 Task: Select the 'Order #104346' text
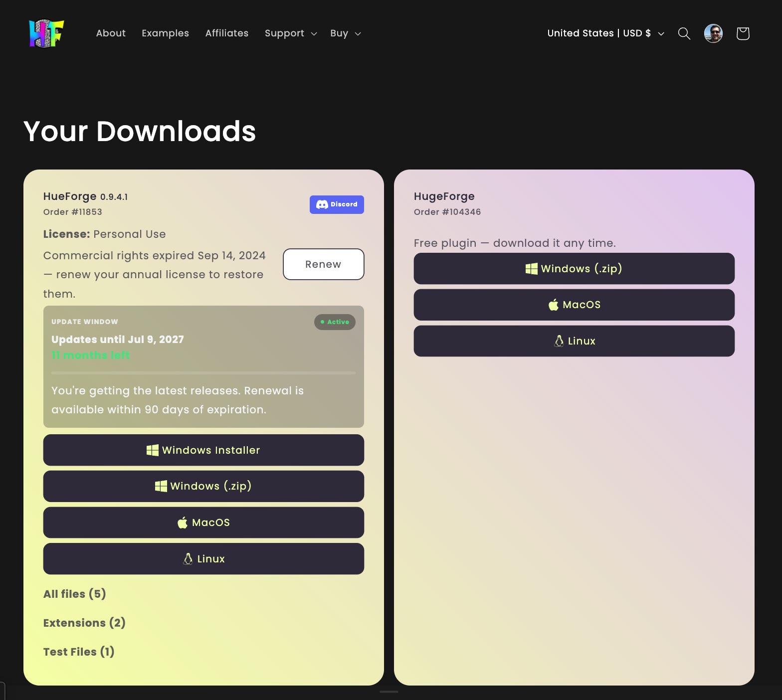pyautogui.click(x=447, y=212)
